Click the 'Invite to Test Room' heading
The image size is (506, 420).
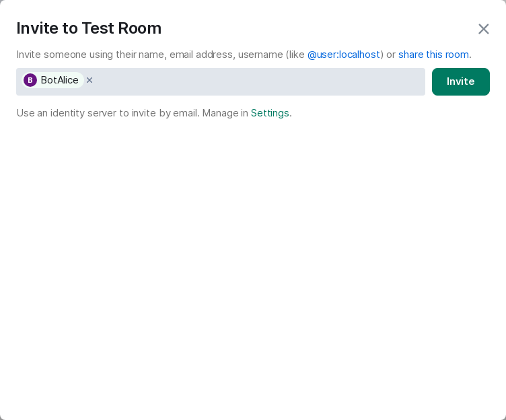[x=89, y=28]
